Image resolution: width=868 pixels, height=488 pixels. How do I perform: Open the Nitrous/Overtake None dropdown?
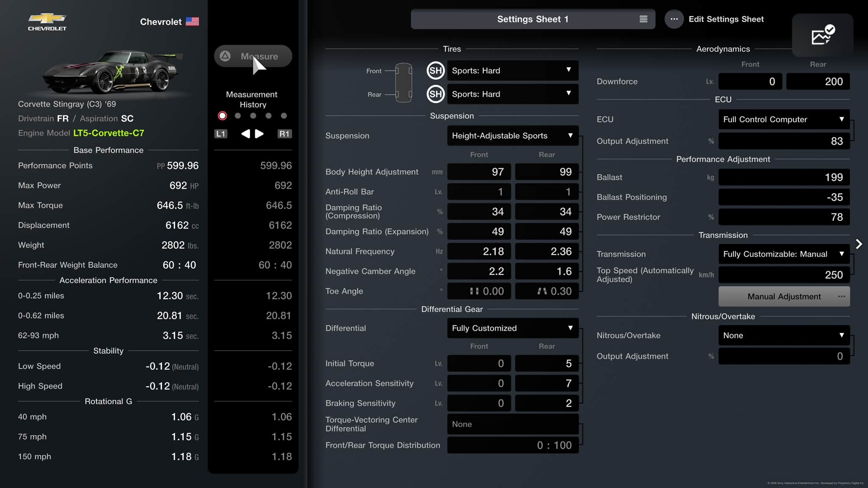pos(784,335)
